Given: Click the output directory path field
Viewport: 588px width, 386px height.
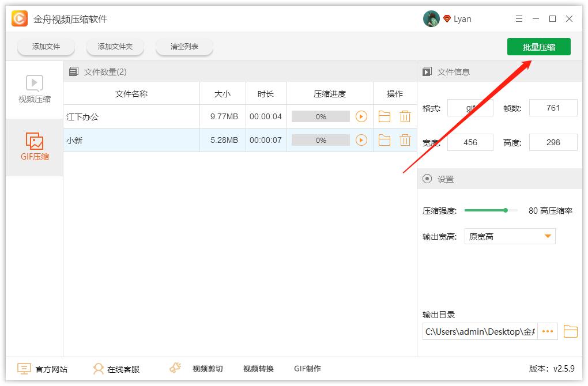Looking at the screenshot, I should (x=480, y=331).
